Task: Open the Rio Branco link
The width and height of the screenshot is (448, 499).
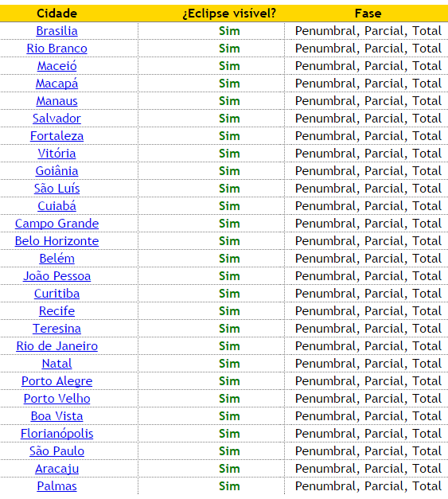Action: coord(56,49)
